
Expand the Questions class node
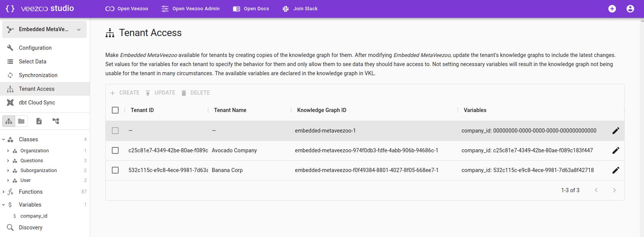pyautogui.click(x=8, y=161)
